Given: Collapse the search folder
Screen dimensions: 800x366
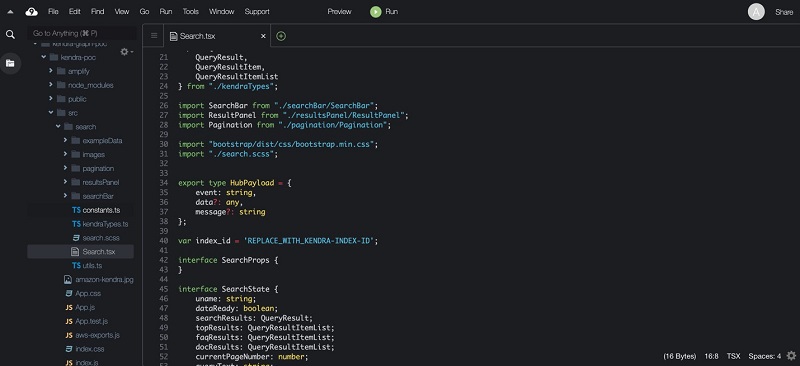Looking at the screenshot, I should (58, 126).
